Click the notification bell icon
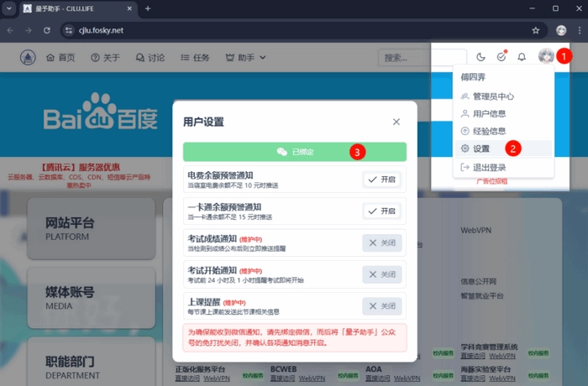This screenshot has height=386, width=588. pyautogui.click(x=522, y=57)
